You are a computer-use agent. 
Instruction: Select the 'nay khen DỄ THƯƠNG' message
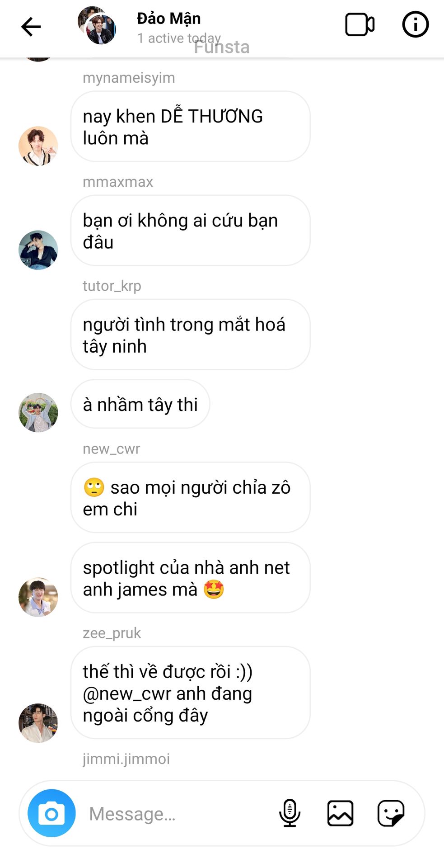[x=190, y=127]
